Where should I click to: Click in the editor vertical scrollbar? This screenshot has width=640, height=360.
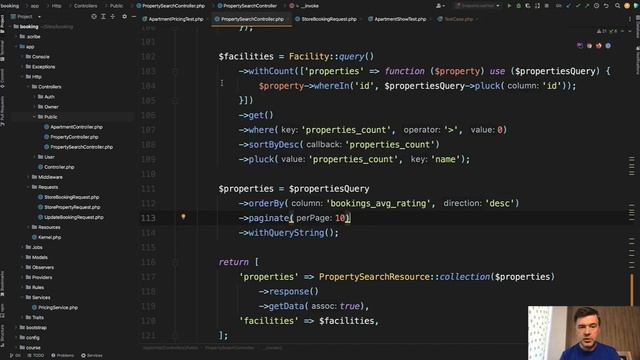click(632, 184)
